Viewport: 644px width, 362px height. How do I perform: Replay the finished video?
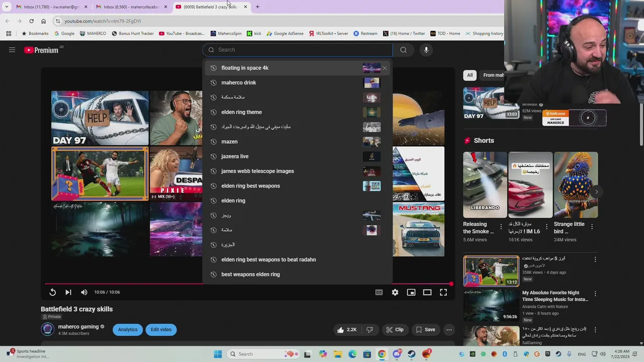click(x=52, y=292)
